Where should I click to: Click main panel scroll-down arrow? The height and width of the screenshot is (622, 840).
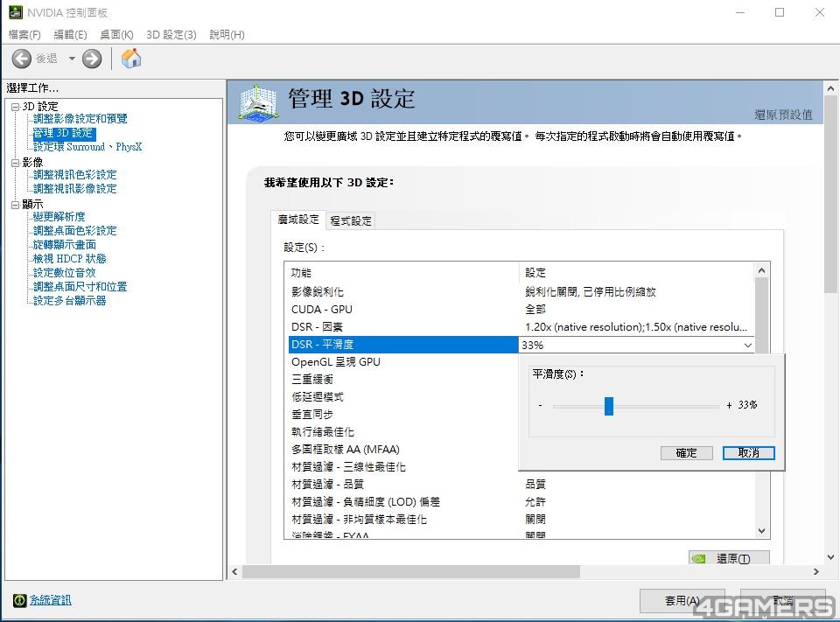pos(831,557)
